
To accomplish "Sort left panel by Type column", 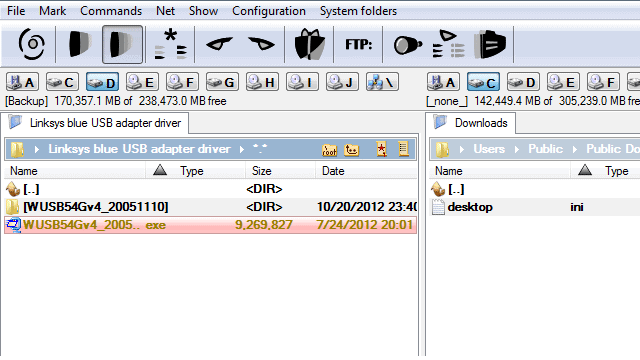I will [x=196, y=171].
